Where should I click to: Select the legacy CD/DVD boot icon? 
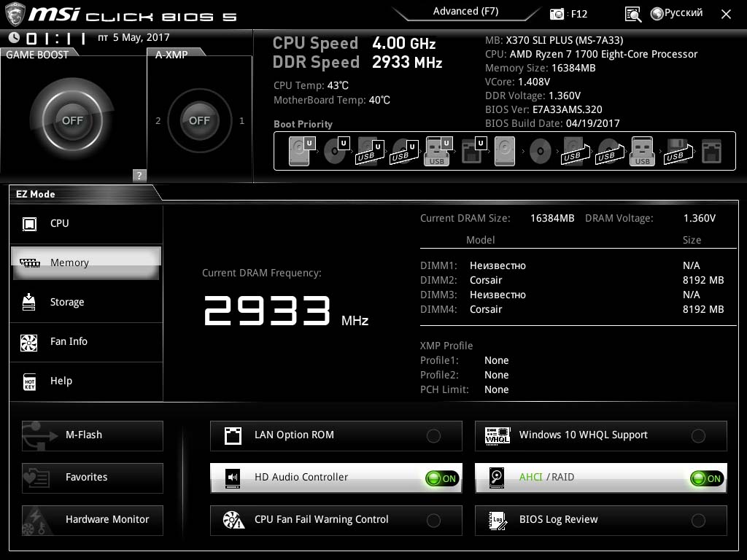[541, 152]
